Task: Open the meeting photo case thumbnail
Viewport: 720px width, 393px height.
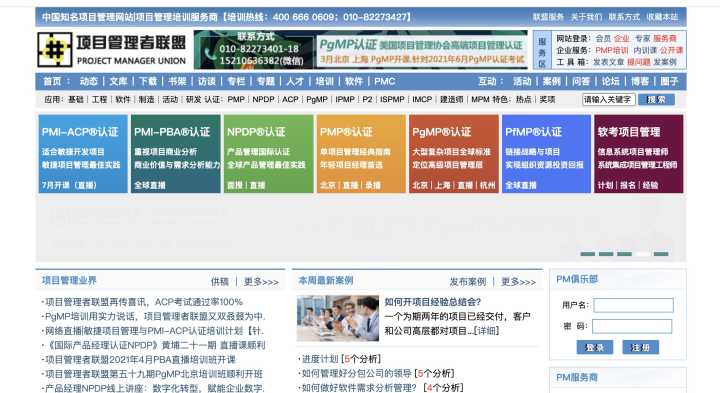Action: point(338,318)
